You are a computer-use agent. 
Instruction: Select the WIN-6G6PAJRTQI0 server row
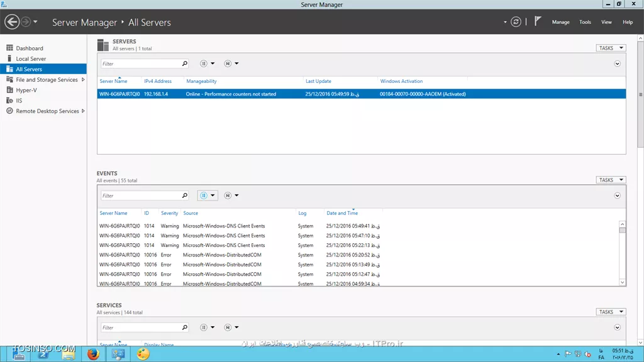coord(362,94)
